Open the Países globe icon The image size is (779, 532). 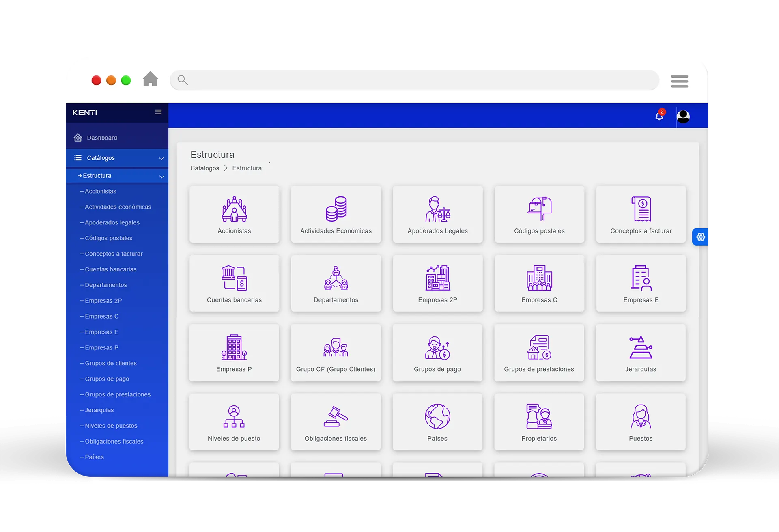pos(437,416)
